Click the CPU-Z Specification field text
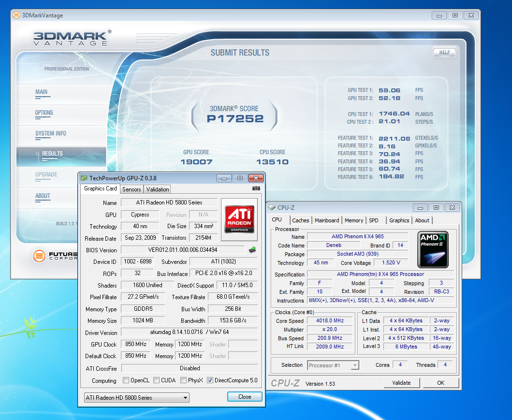The width and height of the screenshot is (512, 420). (380, 274)
